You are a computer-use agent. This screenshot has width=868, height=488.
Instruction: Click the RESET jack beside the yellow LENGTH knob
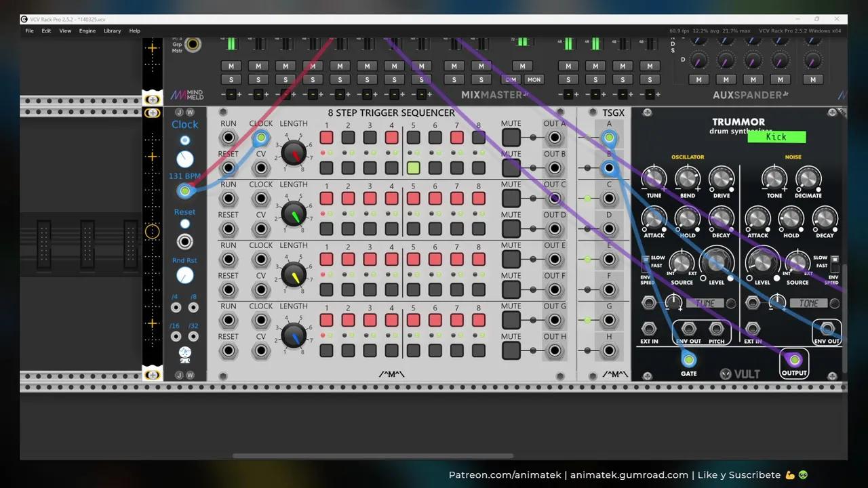229,289
